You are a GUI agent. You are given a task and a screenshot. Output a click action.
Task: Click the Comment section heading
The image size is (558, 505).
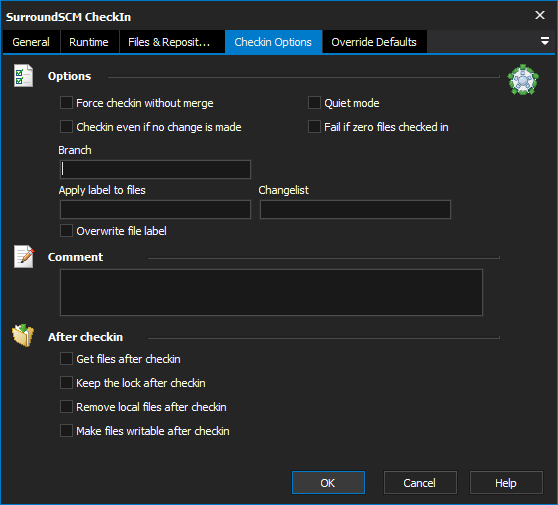75,257
